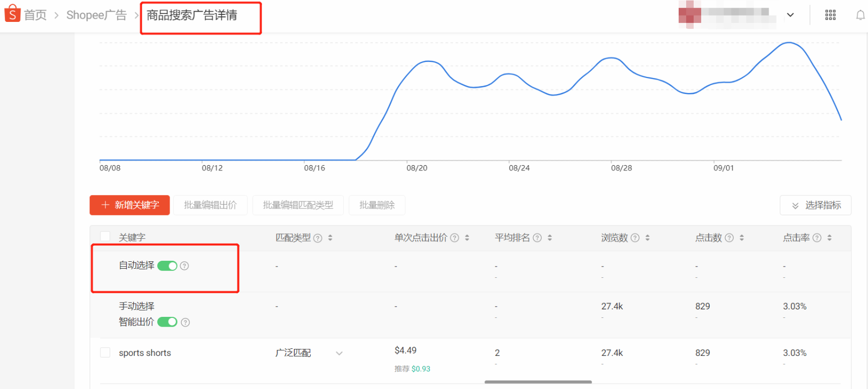Check the sports shorts row checkbox

coord(105,353)
